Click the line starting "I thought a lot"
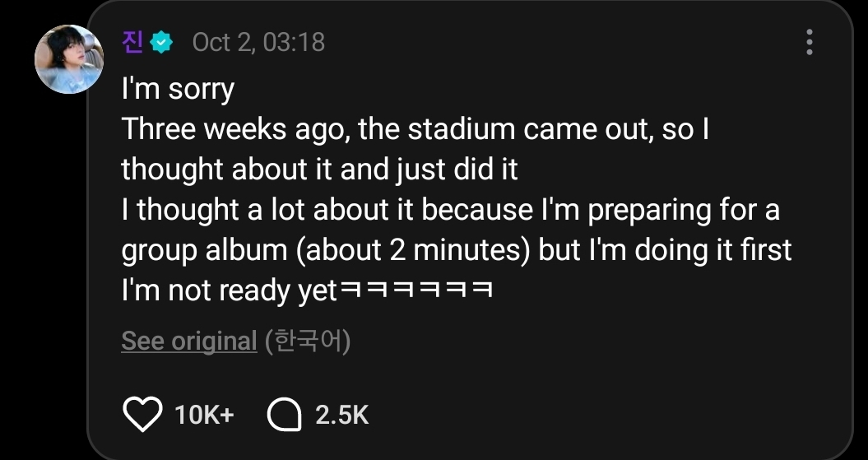The width and height of the screenshot is (868, 460). 450,210
